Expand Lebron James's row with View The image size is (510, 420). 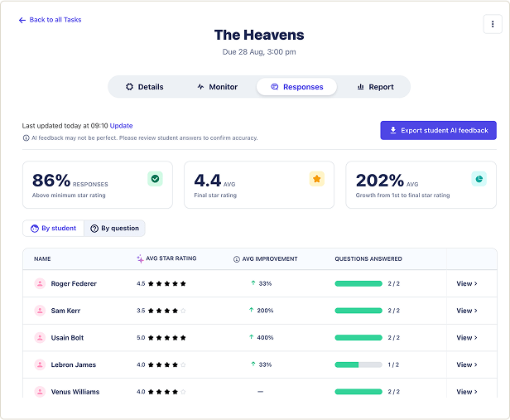coord(467,364)
